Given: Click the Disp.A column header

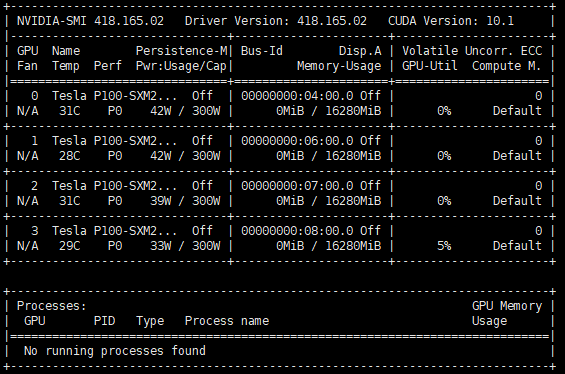Looking at the screenshot, I should click(x=360, y=51).
